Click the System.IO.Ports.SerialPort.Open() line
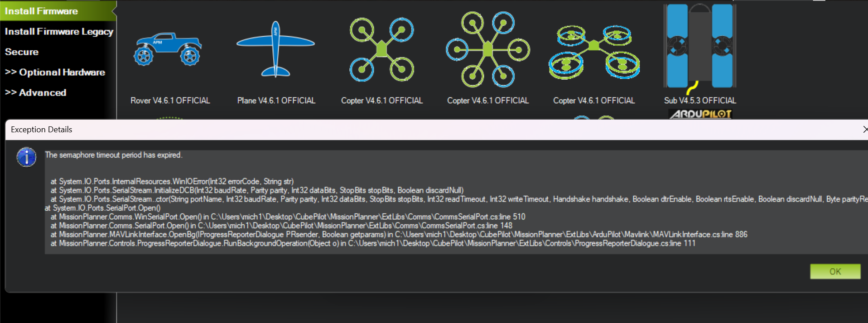 pyautogui.click(x=102, y=208)
